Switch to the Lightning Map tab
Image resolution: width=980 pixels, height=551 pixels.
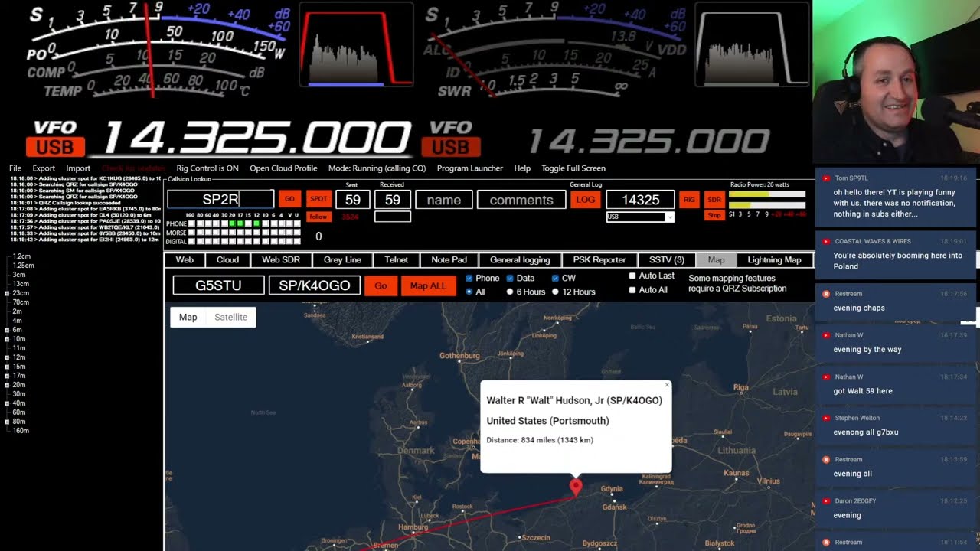pyautogui.click(x=774, y=260)
